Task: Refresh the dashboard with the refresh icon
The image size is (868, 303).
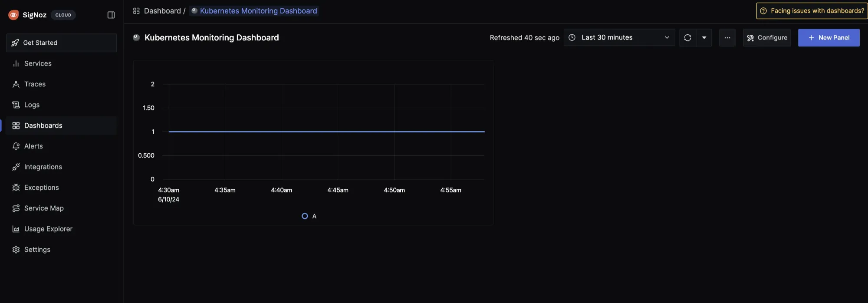Action: tap(687, 38)
